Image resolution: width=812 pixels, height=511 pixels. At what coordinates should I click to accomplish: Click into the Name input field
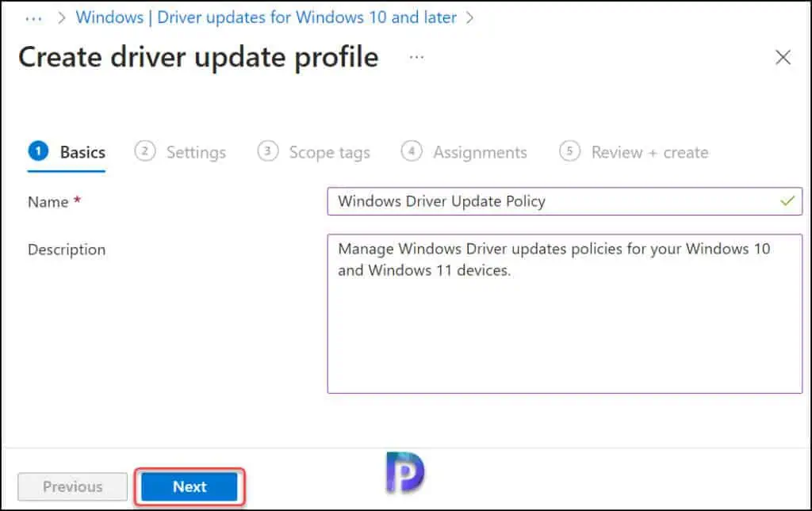click(565, 201)
